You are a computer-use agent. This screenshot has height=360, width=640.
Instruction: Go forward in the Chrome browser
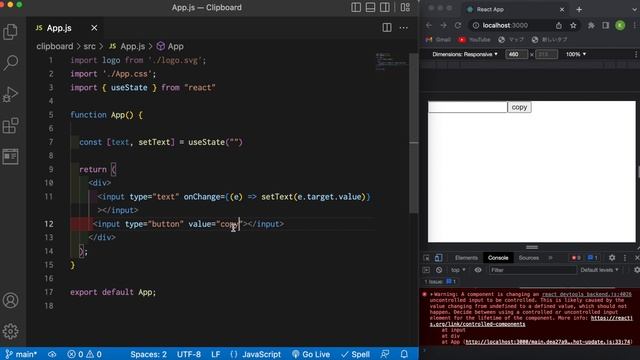443,25
